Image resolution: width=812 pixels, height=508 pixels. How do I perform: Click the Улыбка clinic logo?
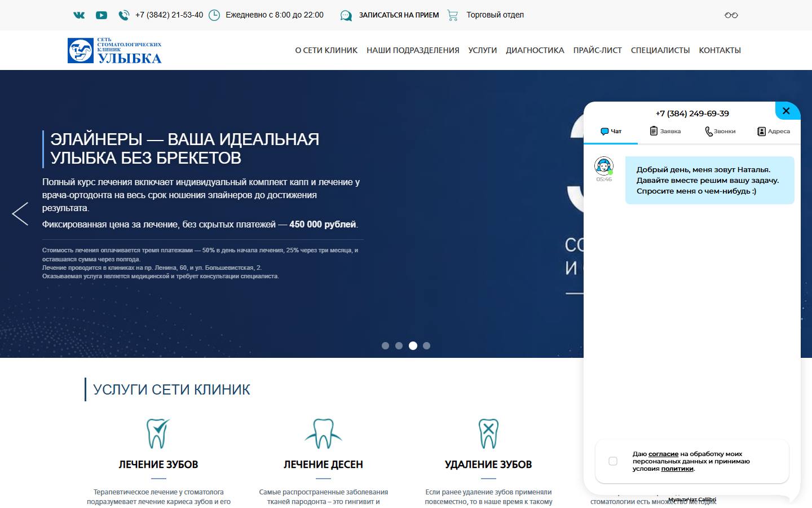coord(114,50)
